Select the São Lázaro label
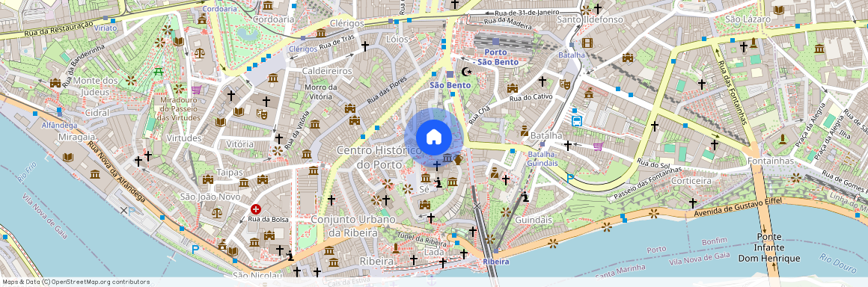The image size is (868, 287). (748, 19)
